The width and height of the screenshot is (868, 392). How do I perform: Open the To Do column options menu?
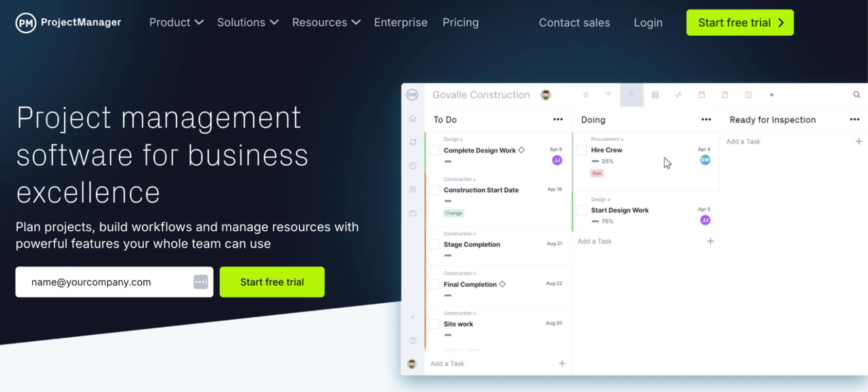[558, 120]
